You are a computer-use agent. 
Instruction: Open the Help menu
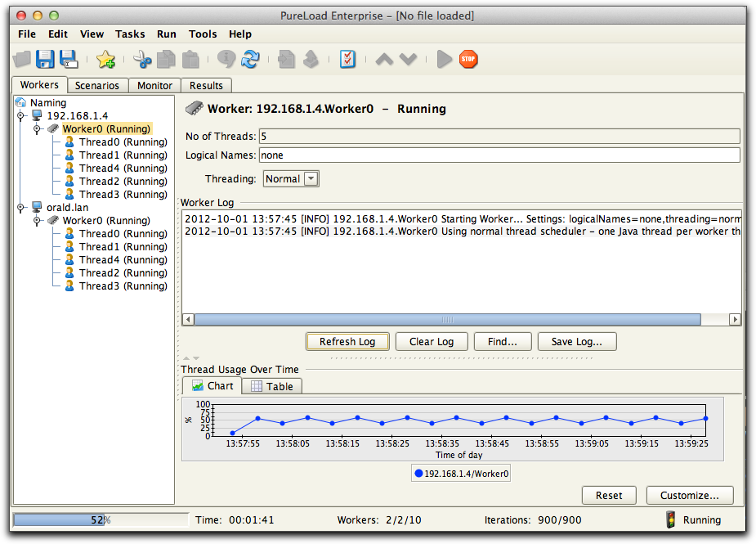[x=240, y=34]
